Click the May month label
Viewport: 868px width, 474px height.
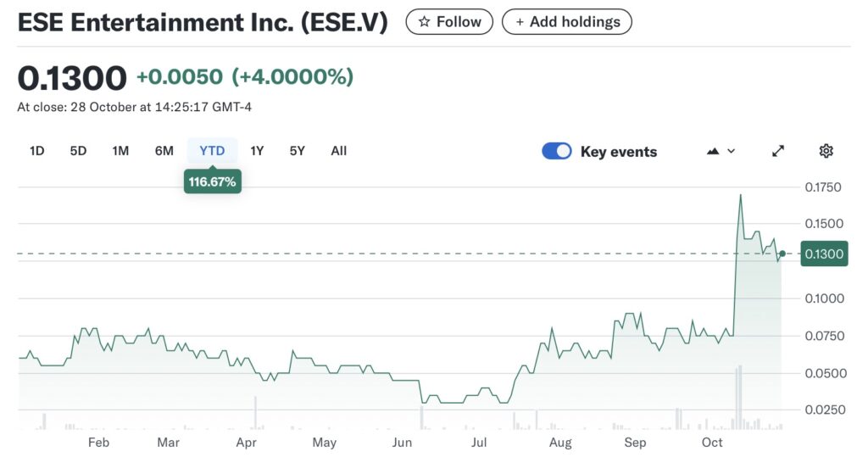click(x=325, y=443)
